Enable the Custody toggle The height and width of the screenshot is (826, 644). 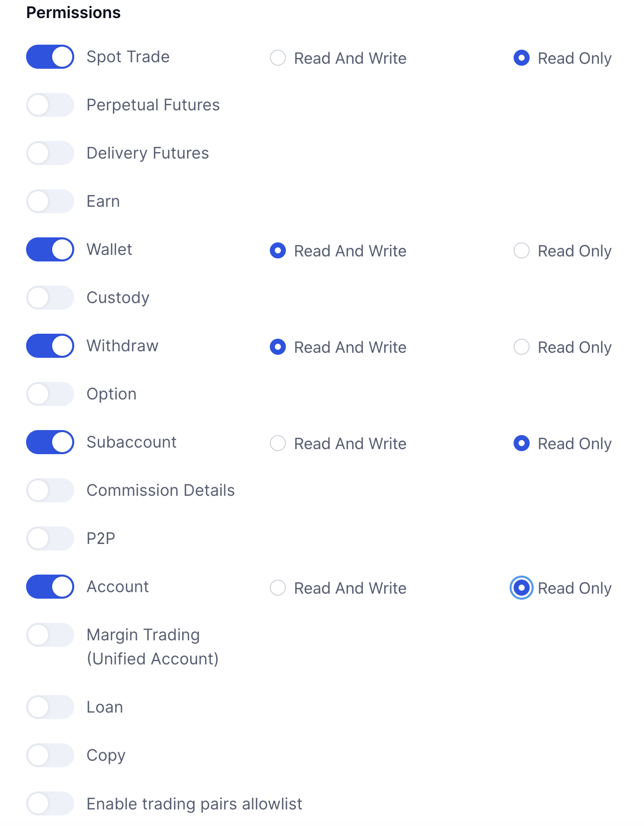(x=50, y=298)
